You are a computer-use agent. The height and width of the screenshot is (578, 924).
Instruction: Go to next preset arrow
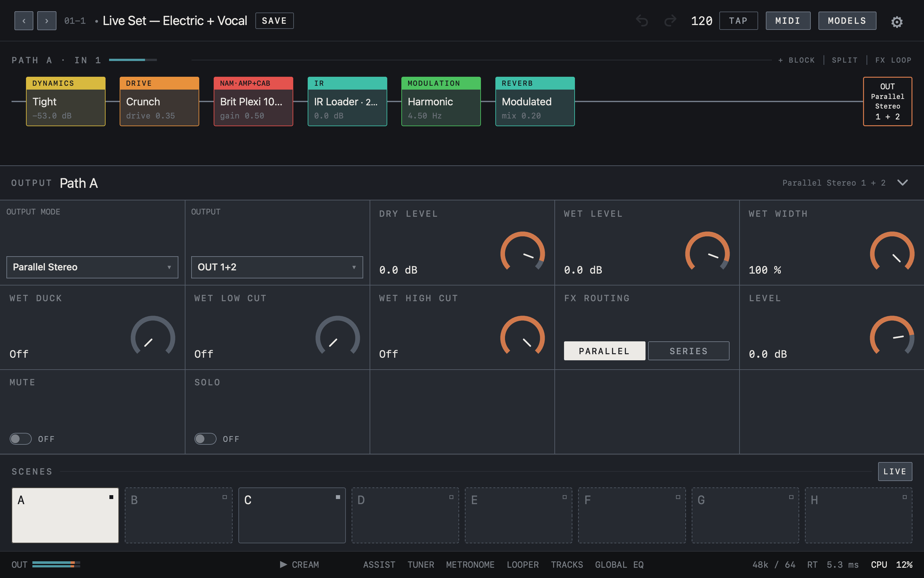[47, 21]
